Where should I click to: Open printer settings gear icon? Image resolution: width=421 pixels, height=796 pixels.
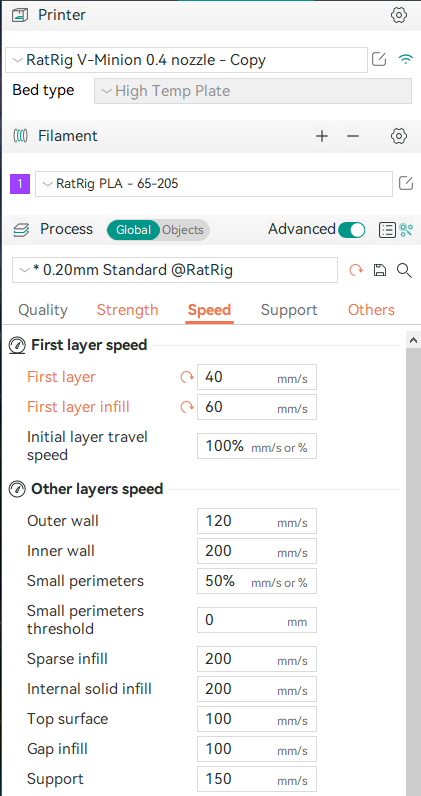click(399, 15)
